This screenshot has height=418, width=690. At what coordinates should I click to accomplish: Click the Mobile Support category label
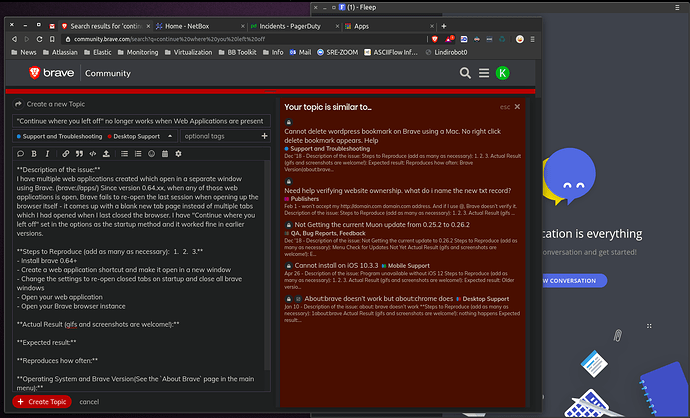(405, 266)
